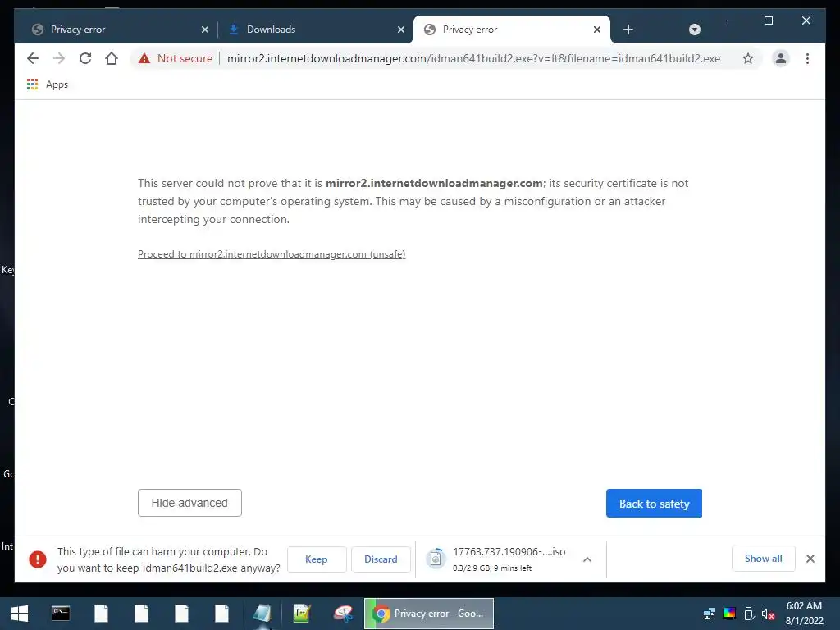Go back using the browser back arrow
This screenshot has height=630, width=840.
click(33, 58)
